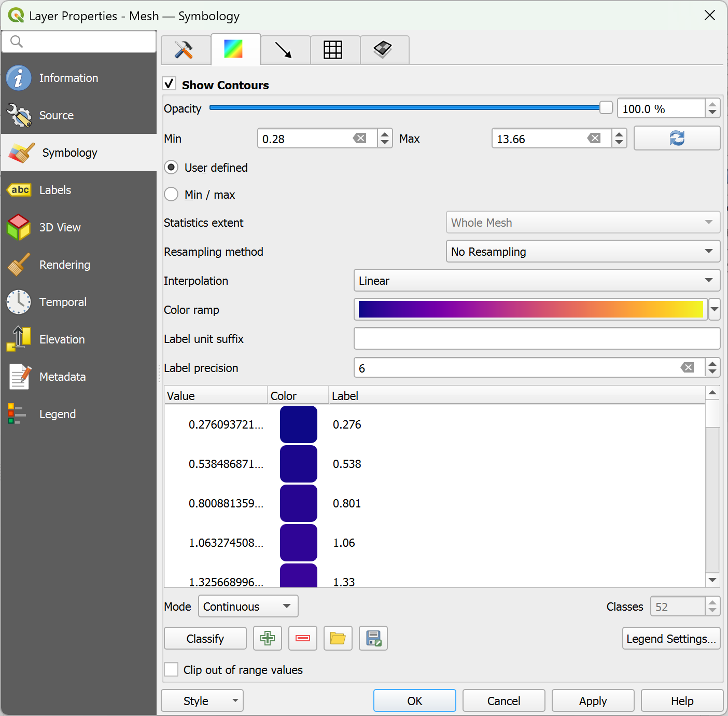
Task: Open the mesh grid rendering tab
Action: point(335,50)
